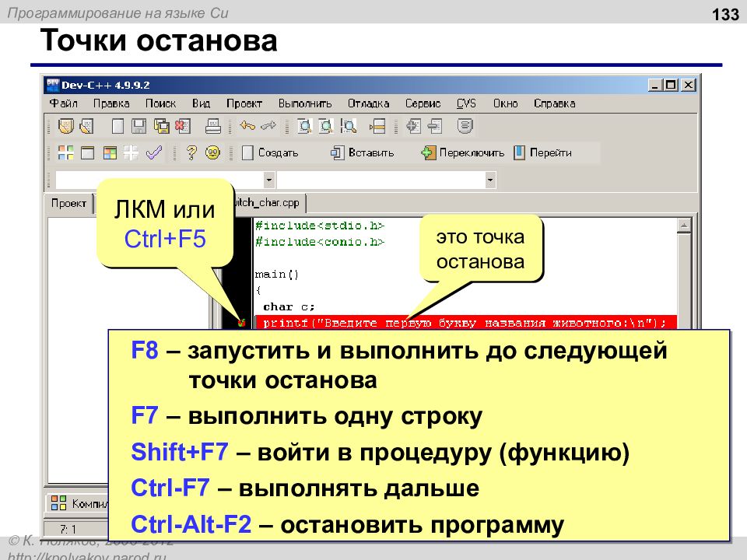Save the current file with floppy icon

[139, 126]
